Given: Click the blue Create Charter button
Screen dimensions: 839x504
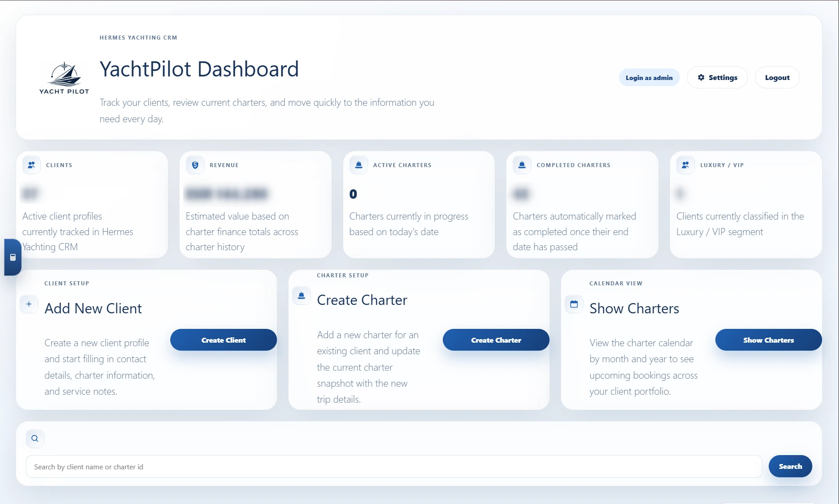Looking at the screenshot, I should pyautogui.click(x=496, y=340).
